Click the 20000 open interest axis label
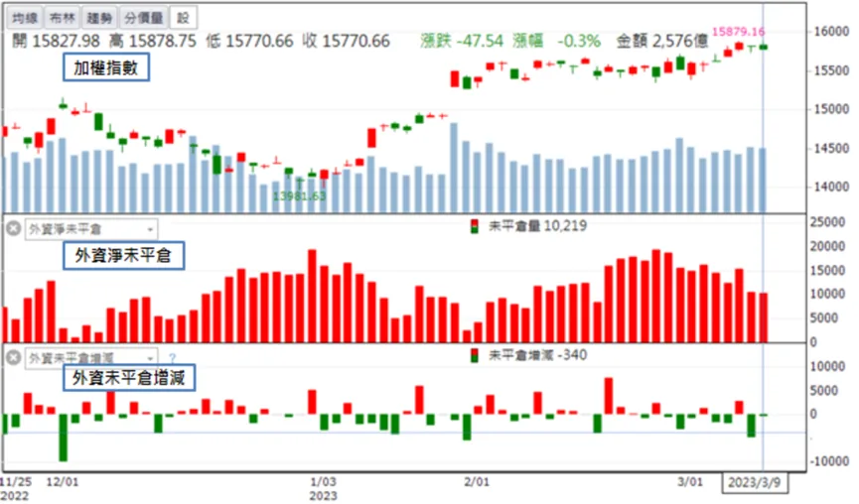Viewport: 859px width, 504px height. 827,247
